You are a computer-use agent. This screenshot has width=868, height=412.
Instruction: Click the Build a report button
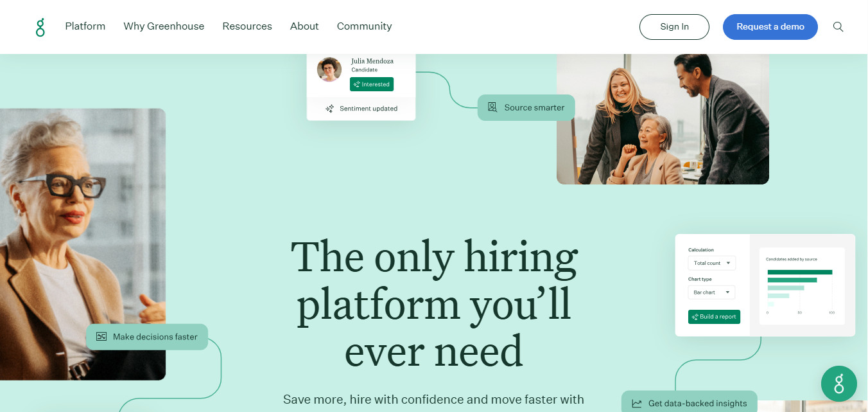click(714, 317)
